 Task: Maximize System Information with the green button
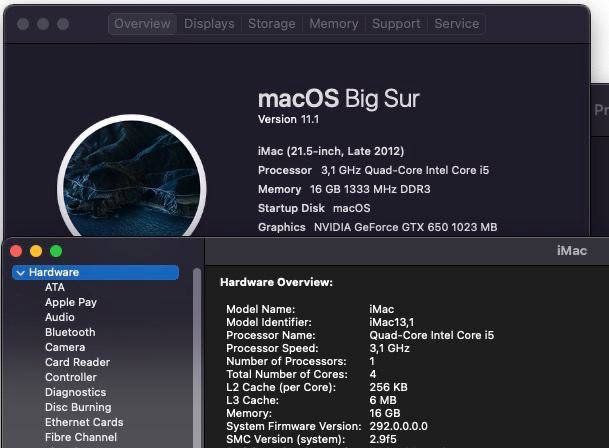(56, 251)
